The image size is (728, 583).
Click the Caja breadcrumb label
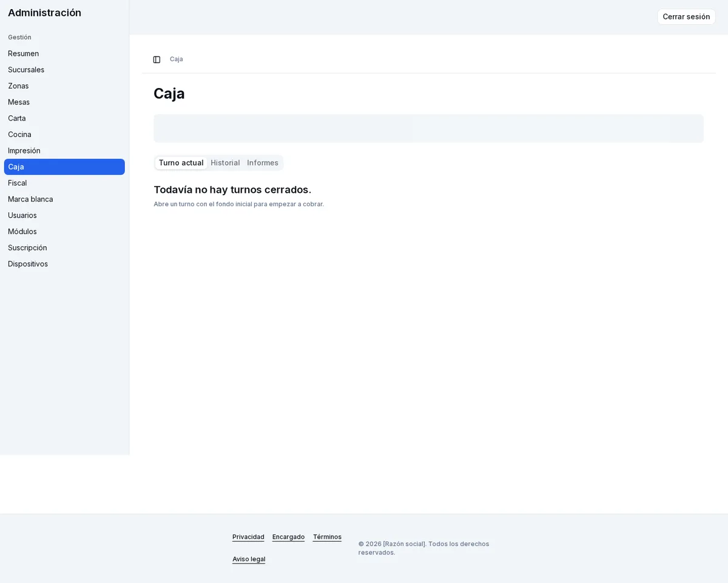[x=177, y=59]
